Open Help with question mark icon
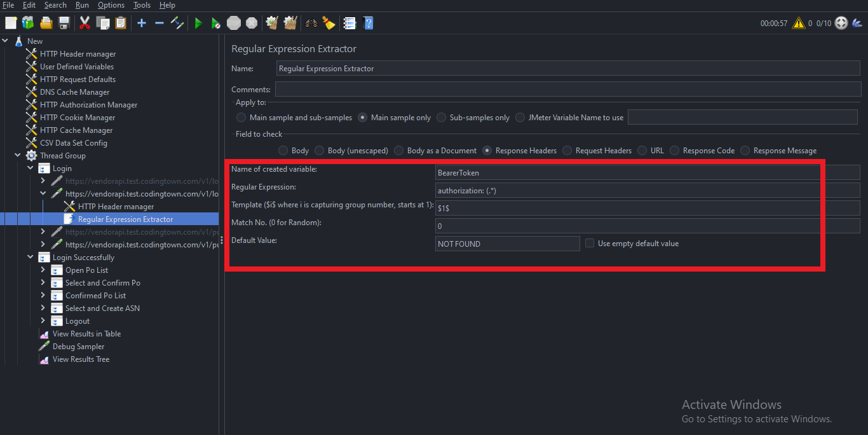 click(x=368, y=23)
